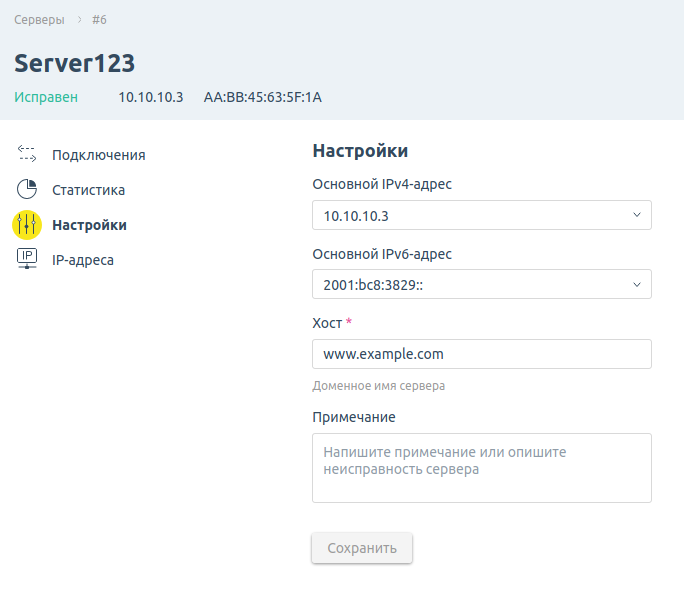Click the Статистика pie chart icon

27,189
